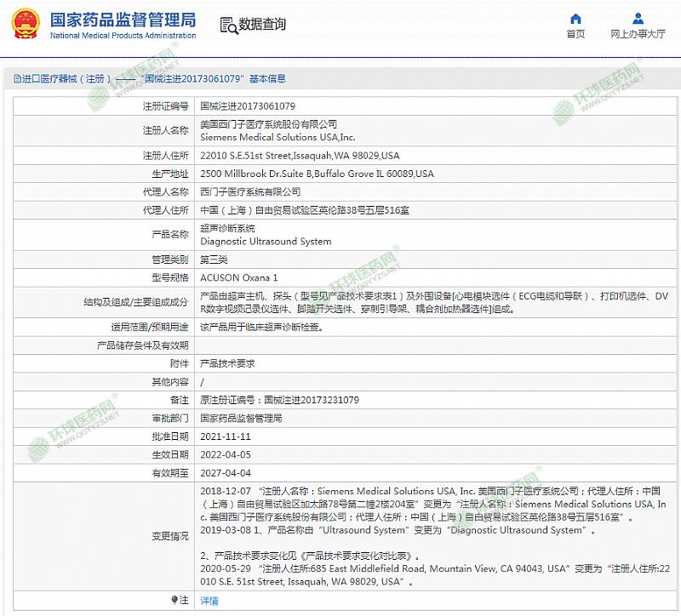
Task: Click the Siemens Medical Solutions USA,Inc. registrant name
Action: pos(278,137)
